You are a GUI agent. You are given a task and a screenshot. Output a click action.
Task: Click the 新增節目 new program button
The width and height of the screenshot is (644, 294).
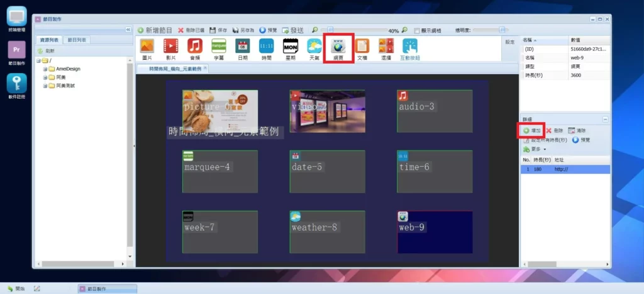155,30
